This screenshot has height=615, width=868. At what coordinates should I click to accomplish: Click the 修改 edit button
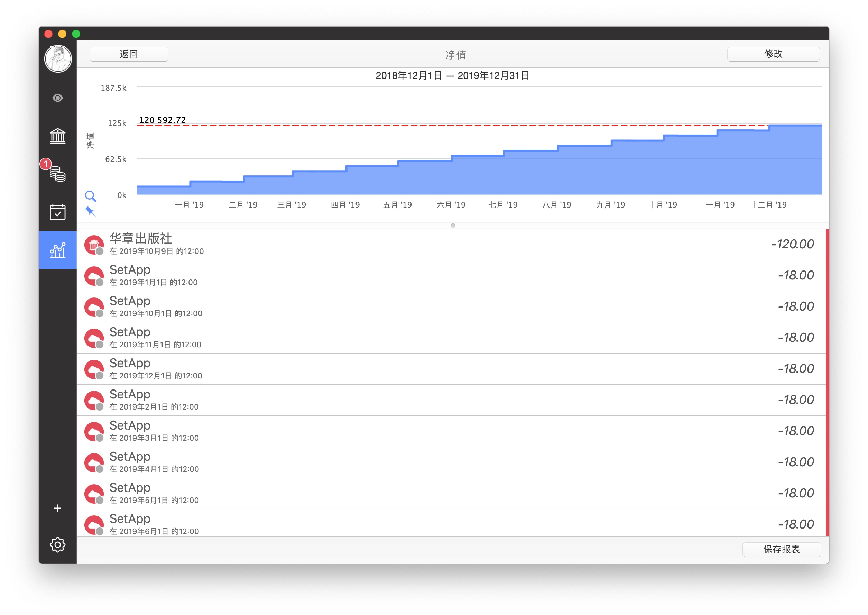[773, 54]
